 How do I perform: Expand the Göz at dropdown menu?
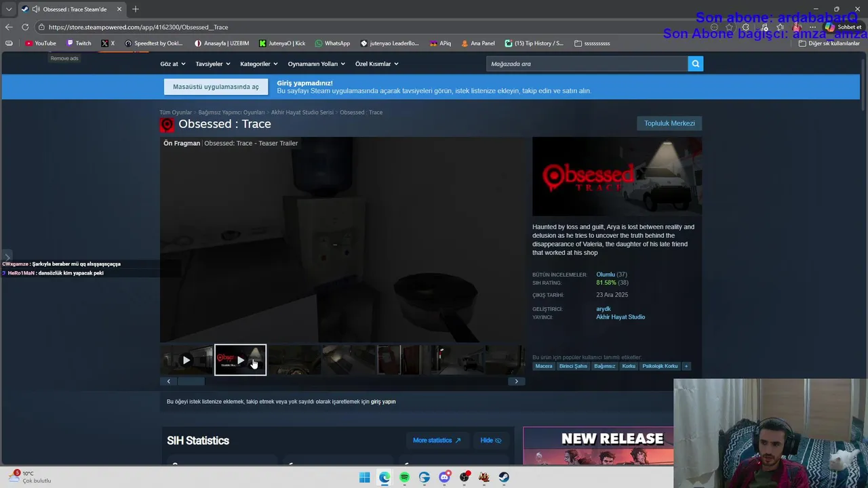[x=173, y=64]
